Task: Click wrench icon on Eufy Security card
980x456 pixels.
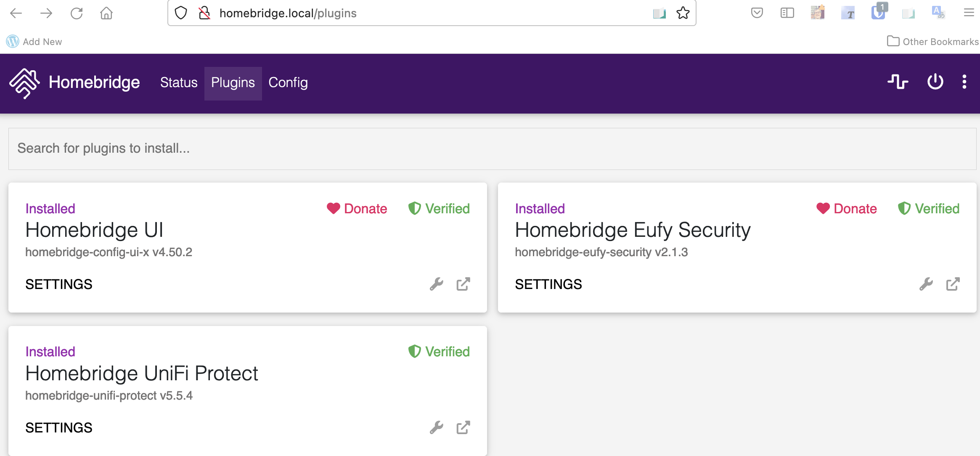Action: tap(926, 284)
